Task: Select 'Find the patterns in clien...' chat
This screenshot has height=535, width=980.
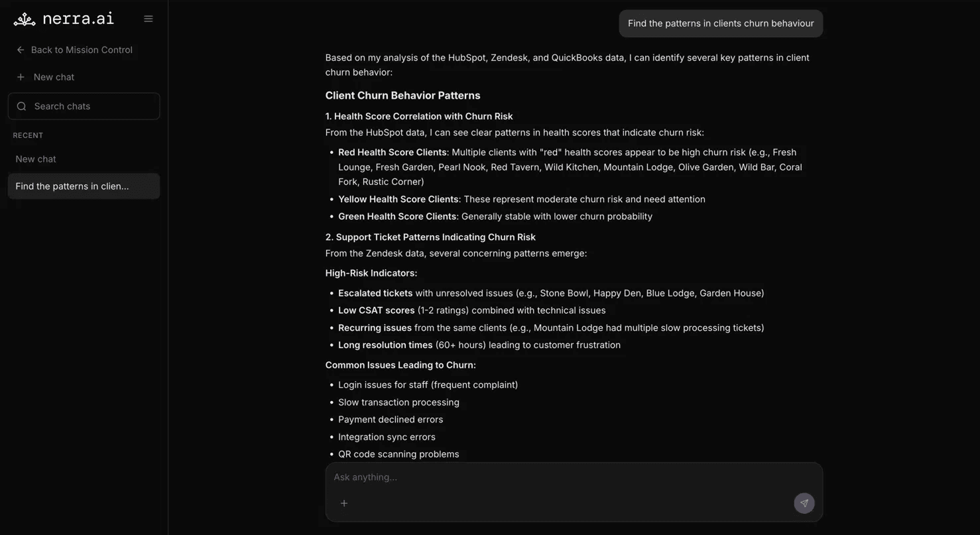Action: 84,186
